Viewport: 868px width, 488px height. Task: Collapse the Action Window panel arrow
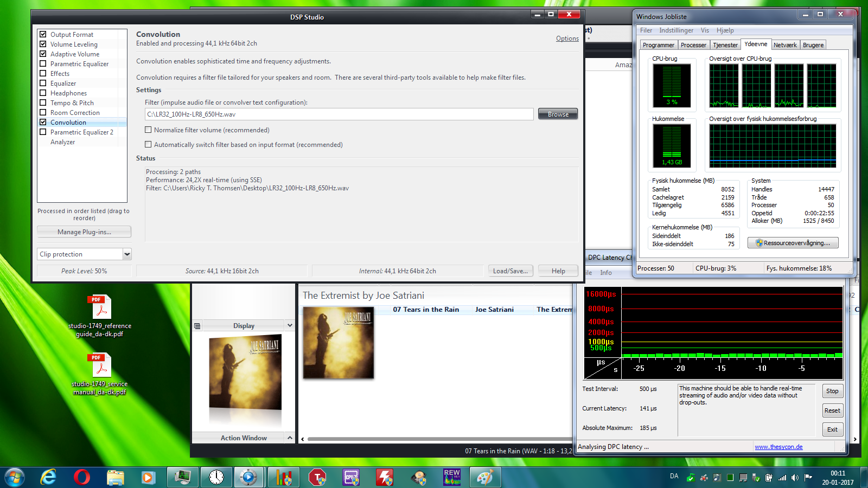click(290, 438)
